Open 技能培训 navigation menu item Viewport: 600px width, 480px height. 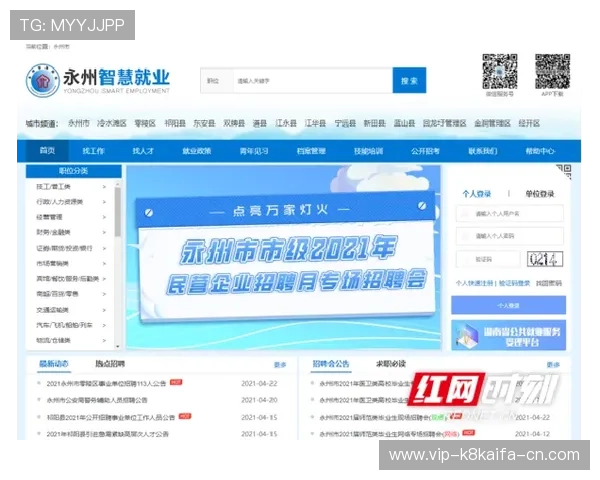click(x=368, y=151)
